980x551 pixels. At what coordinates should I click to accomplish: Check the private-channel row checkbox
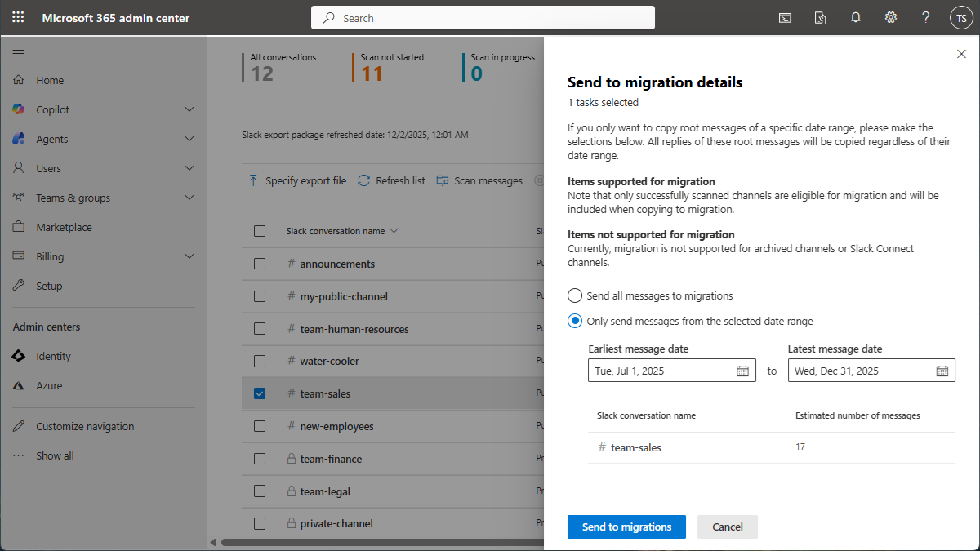(x=260, y=523)
